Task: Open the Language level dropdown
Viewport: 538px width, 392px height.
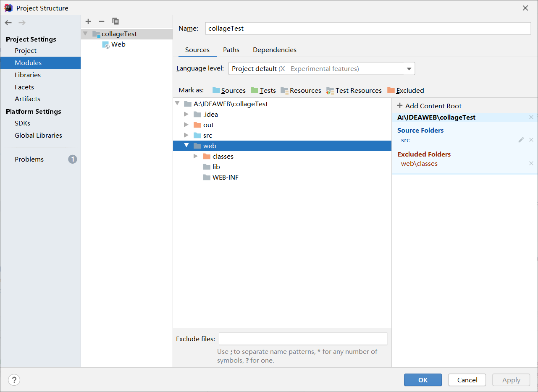Action: (322, 68)
